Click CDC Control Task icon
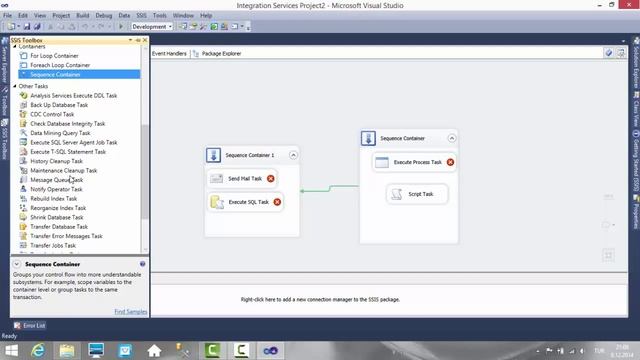This screenshot has width=640, height=360. point(24,114)
